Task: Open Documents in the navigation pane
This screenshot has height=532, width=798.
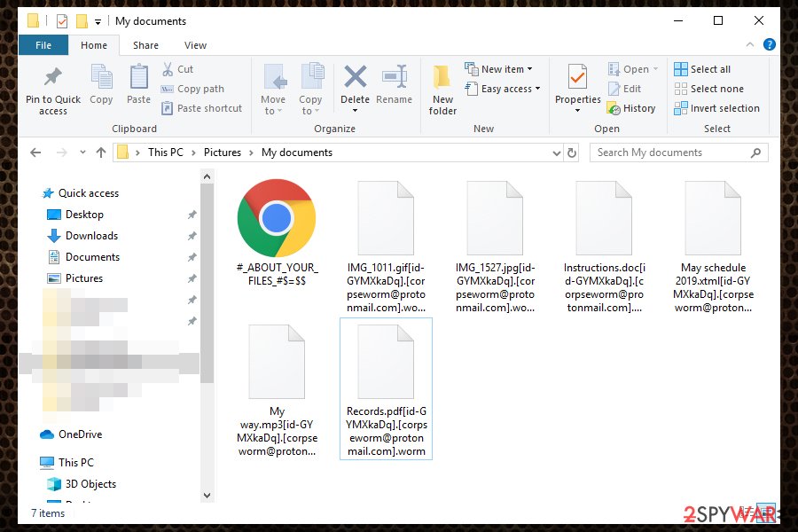Action: (83, 257)
